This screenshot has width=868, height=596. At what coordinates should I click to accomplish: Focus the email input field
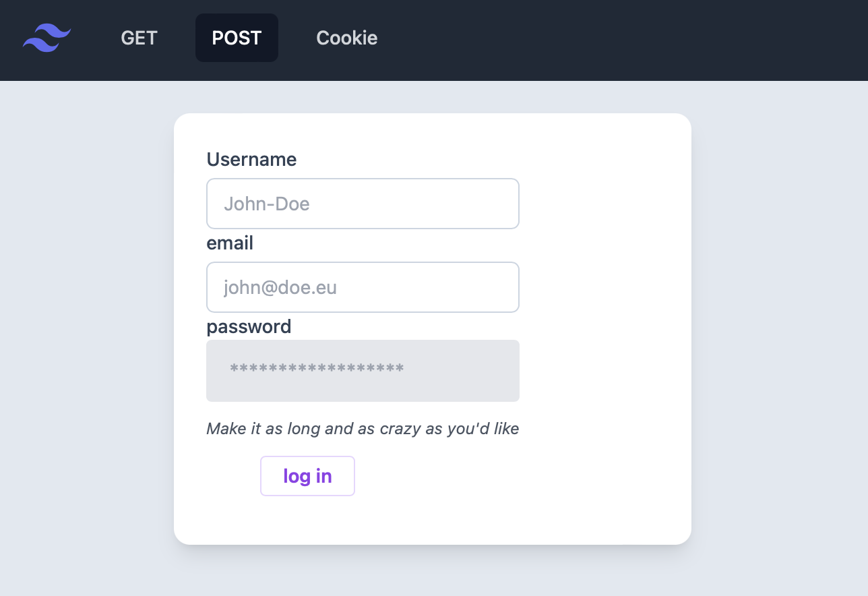[x=363, y=287]
